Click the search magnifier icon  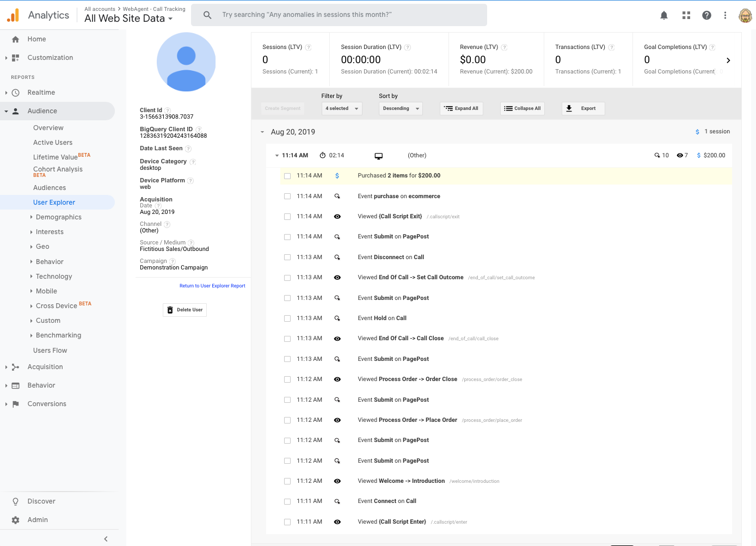[207, 15]
